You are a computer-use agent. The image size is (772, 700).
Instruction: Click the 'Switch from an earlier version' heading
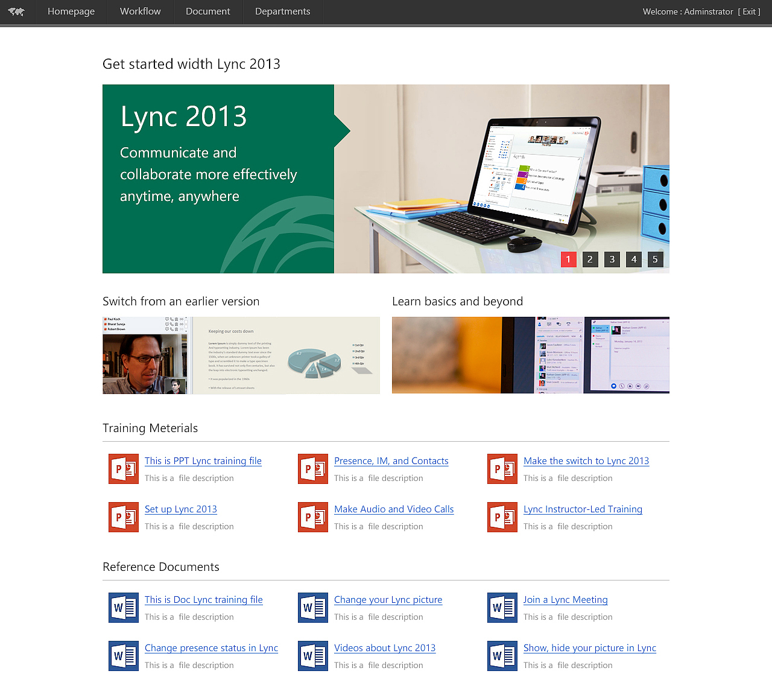pyautogui.click(x=181, y=302)
